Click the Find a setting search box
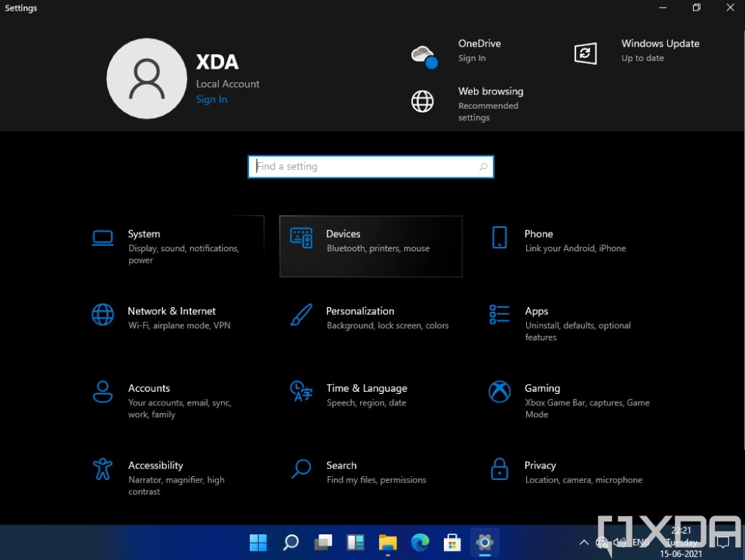 coord(371,167)
